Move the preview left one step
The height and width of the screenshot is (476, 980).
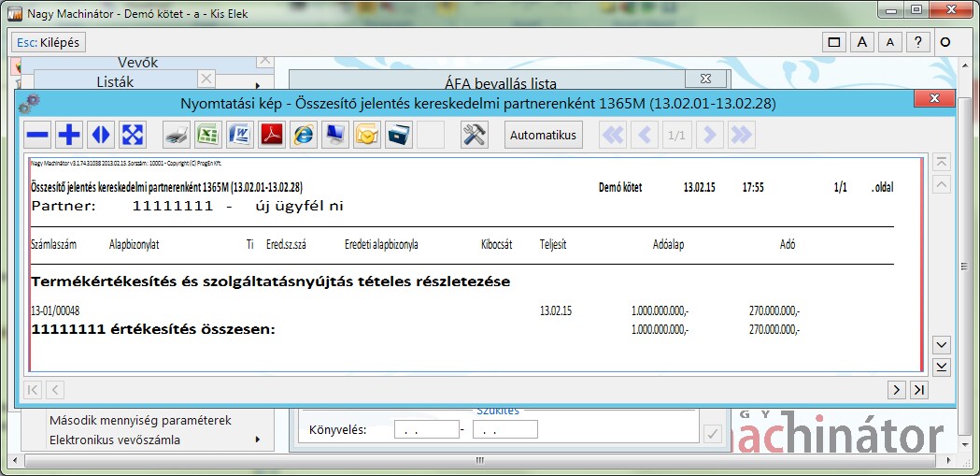coord(55,390)
